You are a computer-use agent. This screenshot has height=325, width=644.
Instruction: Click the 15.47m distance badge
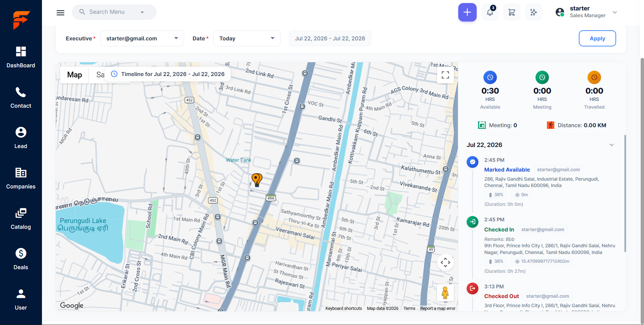click(x=542, y=261)
